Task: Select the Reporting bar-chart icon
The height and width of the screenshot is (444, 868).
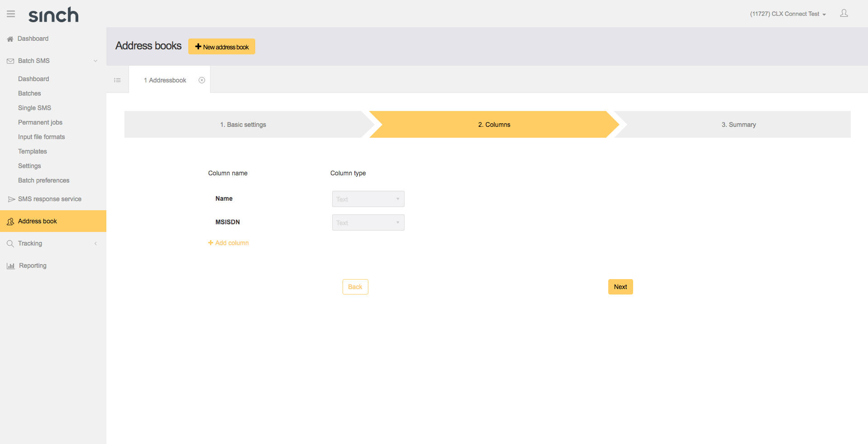Action: (10, 265)
